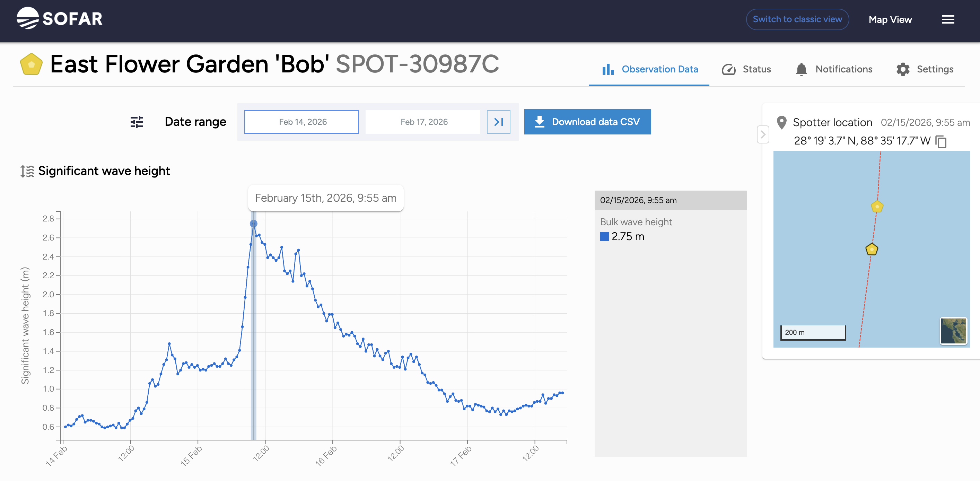Expand the spotter location side panel chevron
Viewport: 980px width, 481px height.
coord(763,135)
